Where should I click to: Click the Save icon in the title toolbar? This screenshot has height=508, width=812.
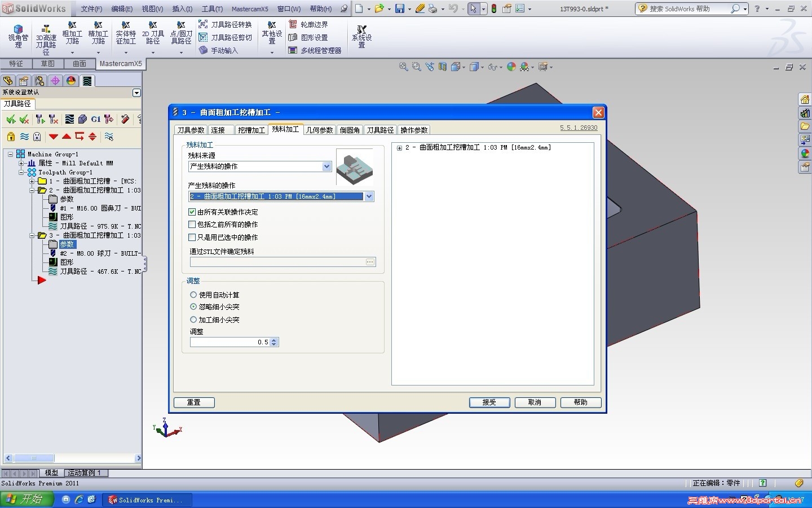coord(400,8)
